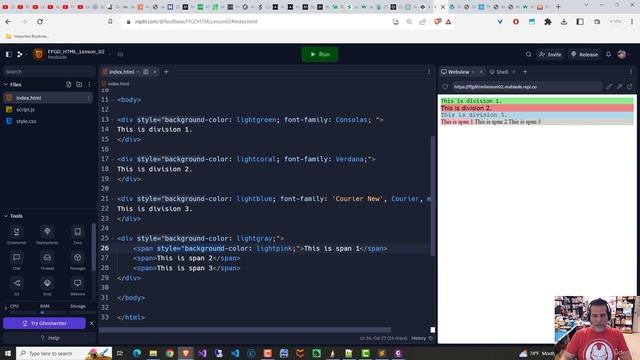Focus the file Search field
Viewport: 640px width, 360px height.
pos(49,71)
